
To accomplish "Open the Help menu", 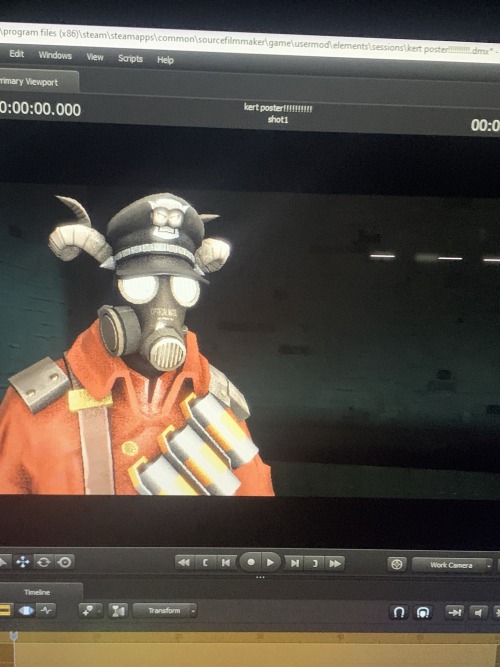I will [x=165, y=60].
